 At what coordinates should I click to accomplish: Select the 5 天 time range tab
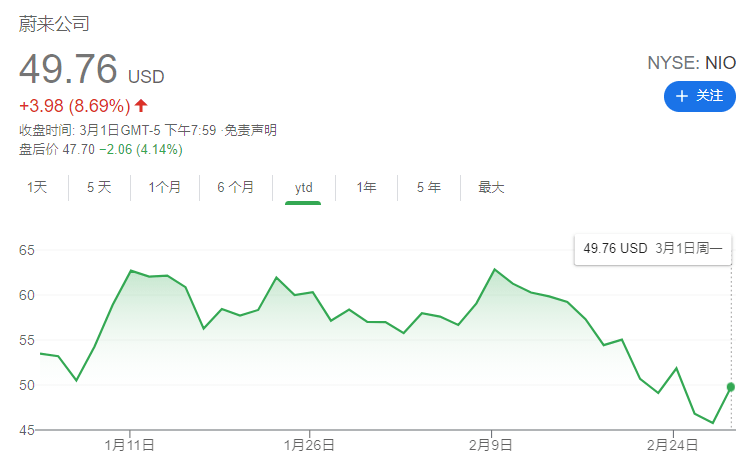click(99, 187)
